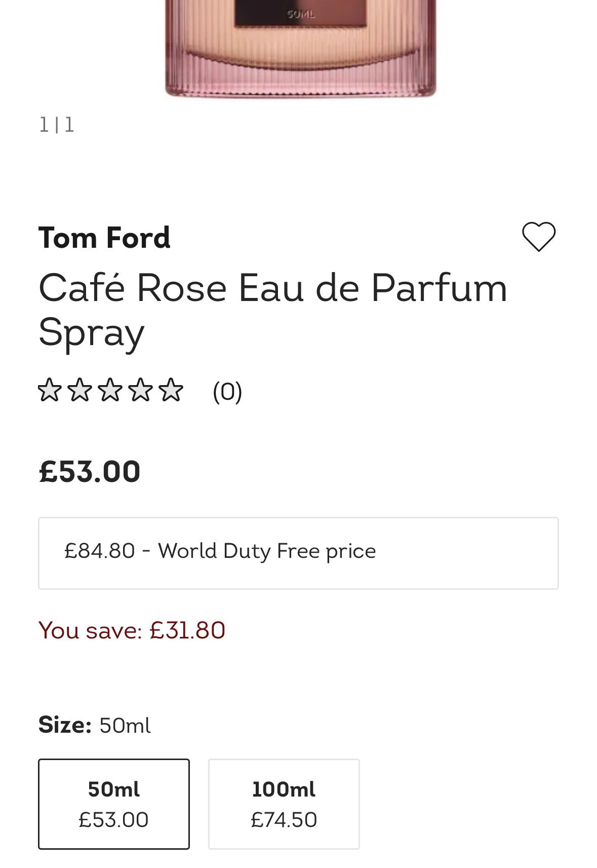597x868 pixels.
Task: Add Café Rose to wishlist with heart icon
Action: (538, 237)
